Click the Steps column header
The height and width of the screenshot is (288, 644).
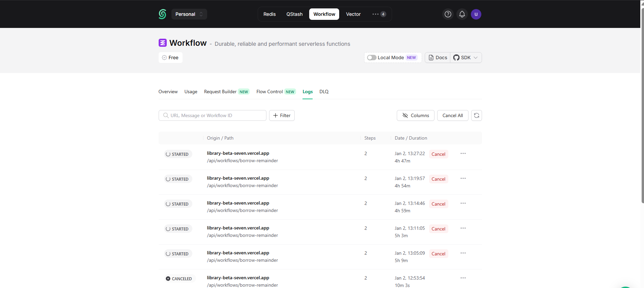coord(370,138)
